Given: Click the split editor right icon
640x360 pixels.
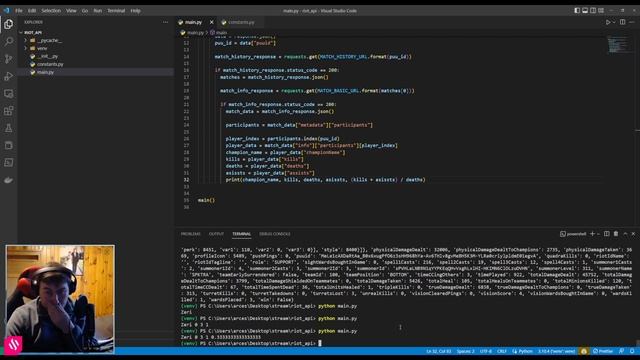Looking at the screenshot, I should [x=622, y=22].
